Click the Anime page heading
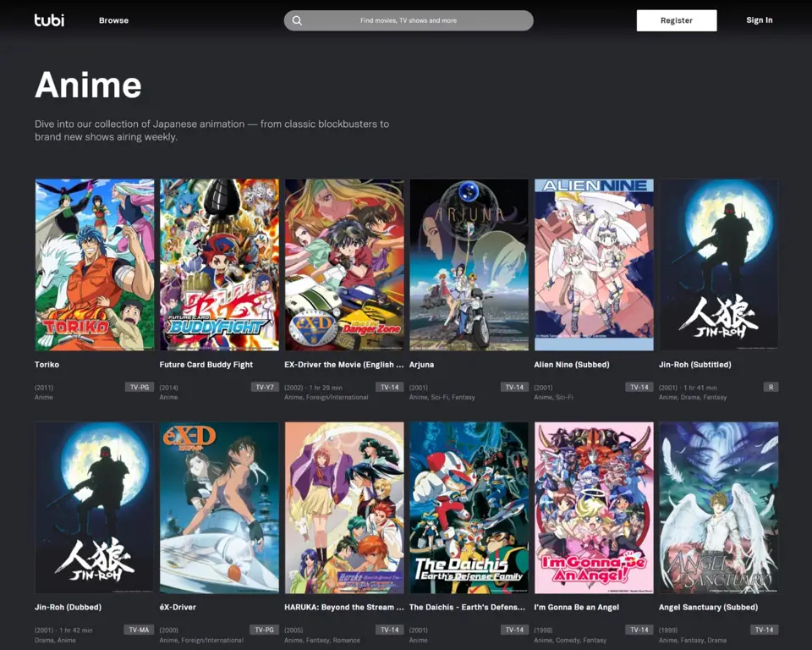812x650 pixels. (x=88, y=85)
